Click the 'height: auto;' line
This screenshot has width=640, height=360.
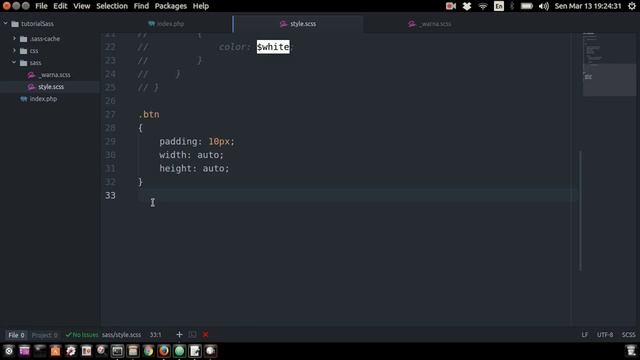click(194, 169)
